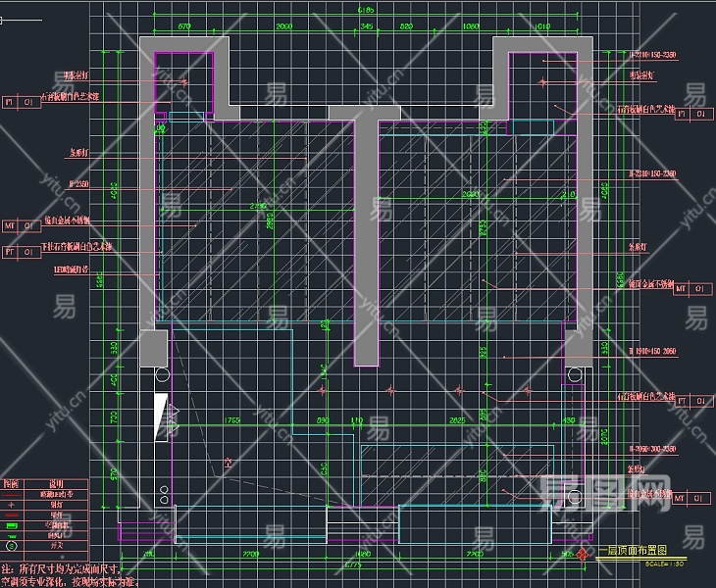The height and width of the screenshot is (588, 716).
Task: Click the legend description 开关
Action: (x=57, y=545)
